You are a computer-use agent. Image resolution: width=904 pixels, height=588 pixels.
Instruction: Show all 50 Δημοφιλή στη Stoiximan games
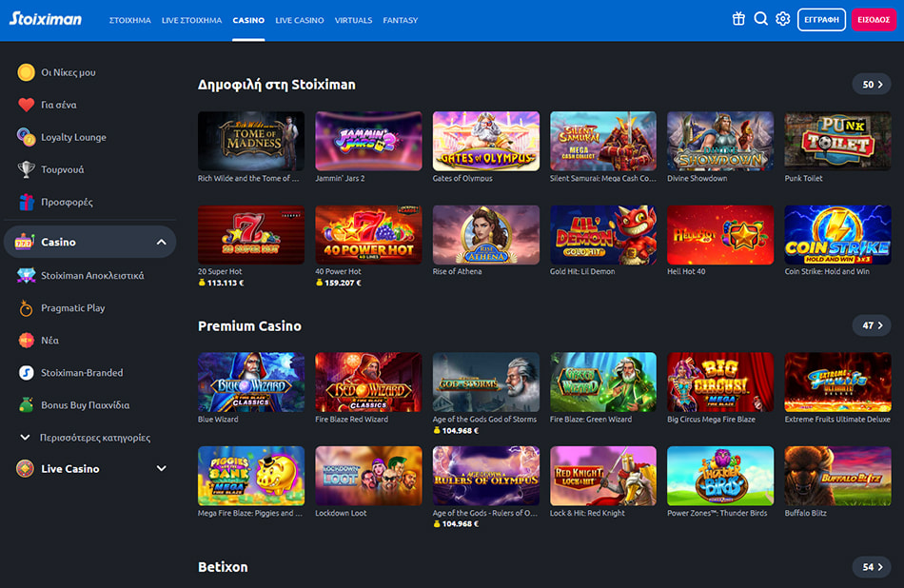pyautogui.click(x=872, y=85)
